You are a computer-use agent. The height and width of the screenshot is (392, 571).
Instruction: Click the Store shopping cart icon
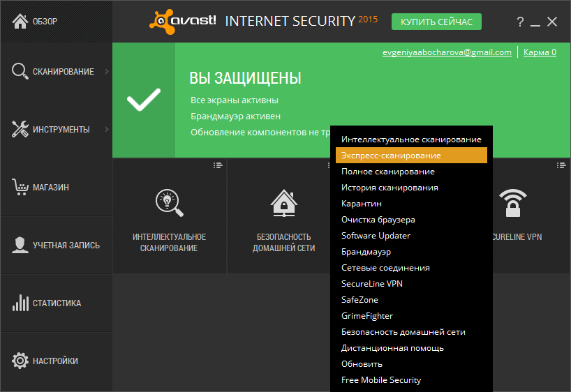click(20, 187)
